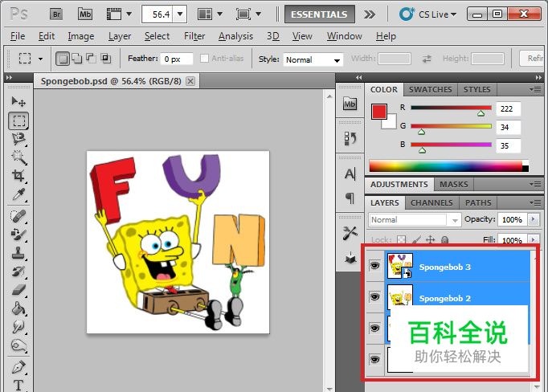
Task: Select the Clone Stamp tool
Action: [18, 252]
